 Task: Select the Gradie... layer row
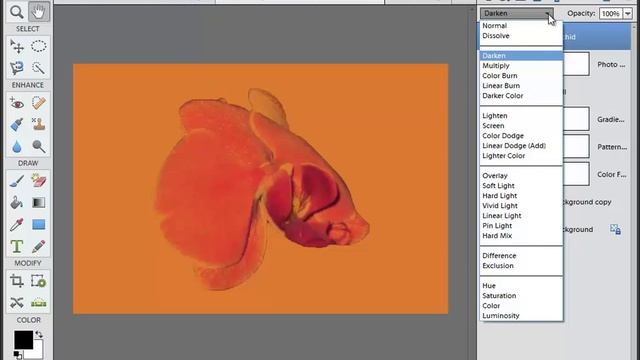click(597, 120)
